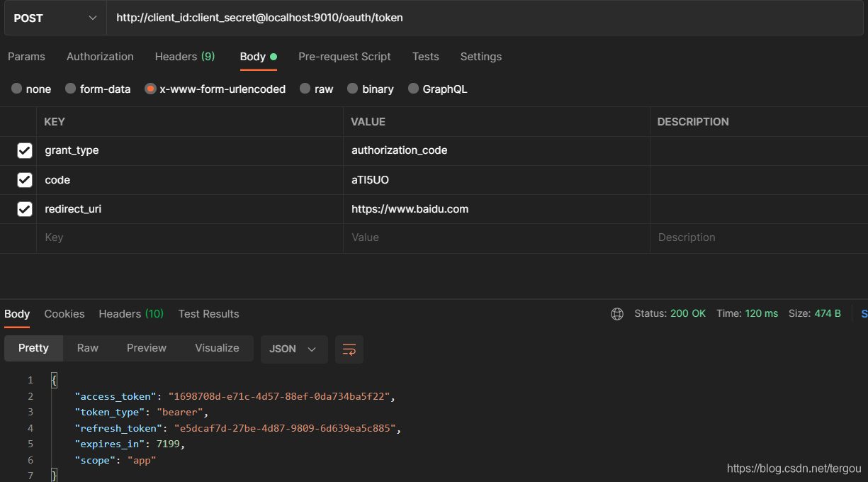The height and width of the screenshot is (482, 868).
Task: Open the response Body tab
Action: click(x=17, y=314)
